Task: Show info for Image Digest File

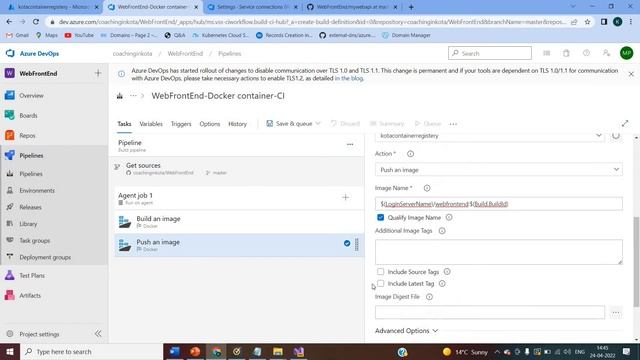Action: (429, 297)
